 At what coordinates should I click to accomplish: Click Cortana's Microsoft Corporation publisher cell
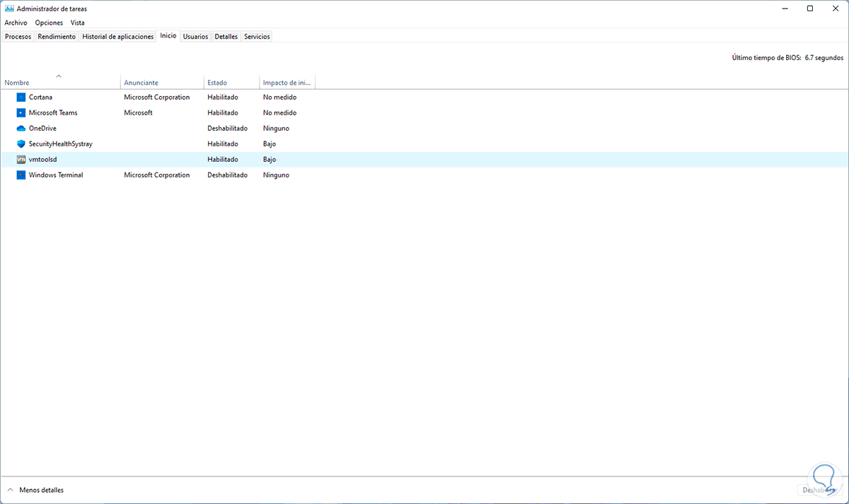pos(157,97)
